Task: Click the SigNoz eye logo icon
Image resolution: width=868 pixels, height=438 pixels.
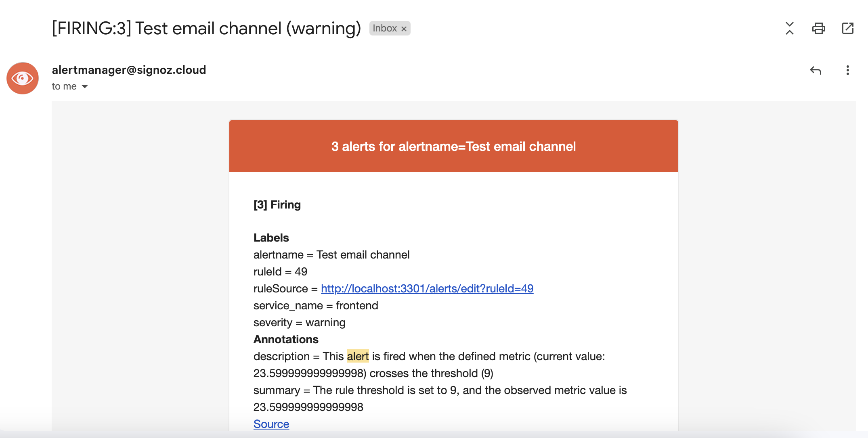Action: click(x=22, y=78)
